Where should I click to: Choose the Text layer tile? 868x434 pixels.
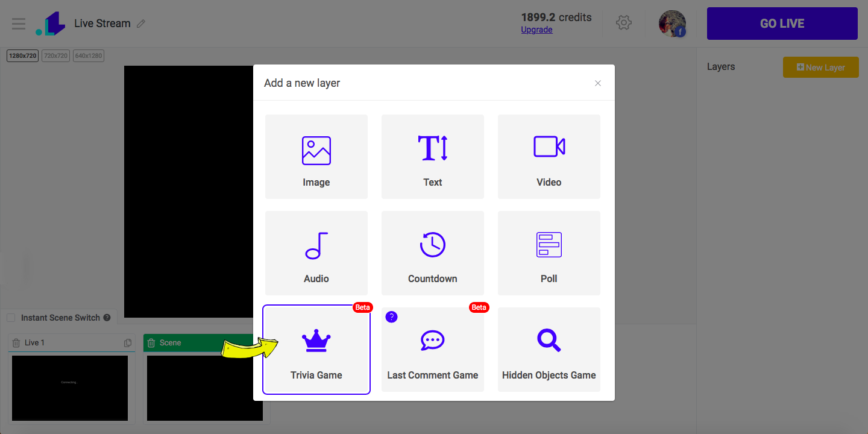(x=433, y=157)
